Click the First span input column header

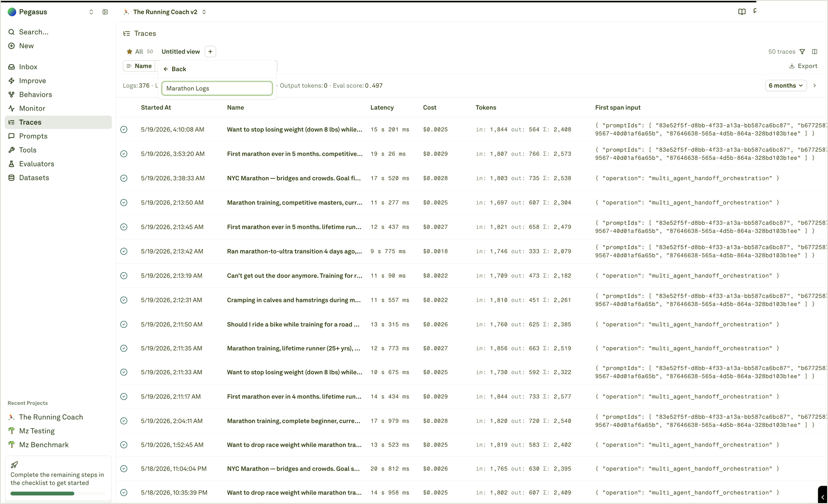pyautogui.click(x=618, y=107)
